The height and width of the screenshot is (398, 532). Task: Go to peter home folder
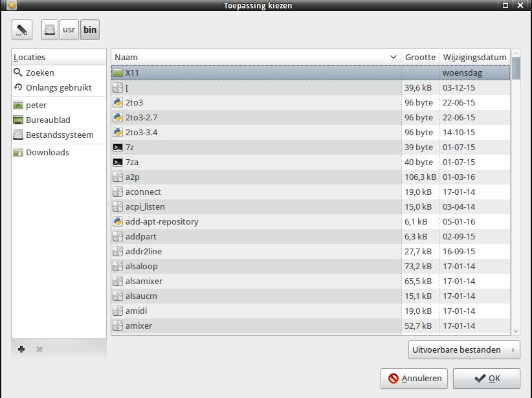pyautogui.click(x=36, y=105)
